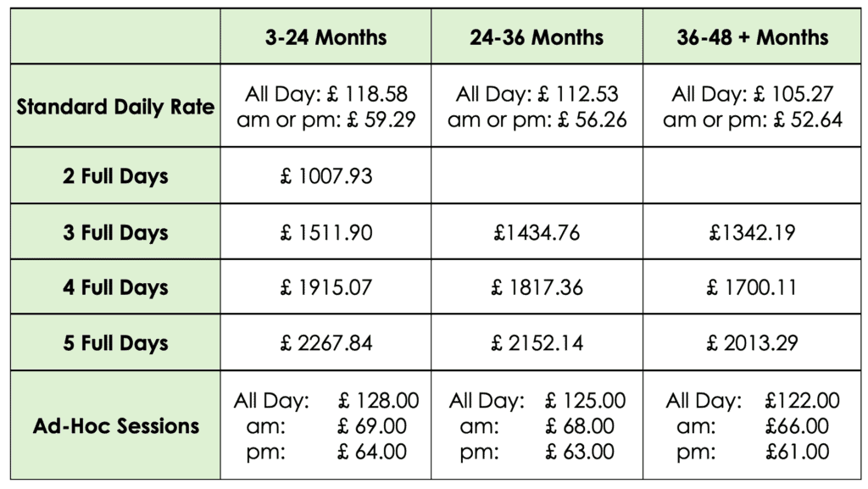This screenshot has height=489, width=868.
Task: Click the 5 Full Days row label
Action: (x=115, y=342)
